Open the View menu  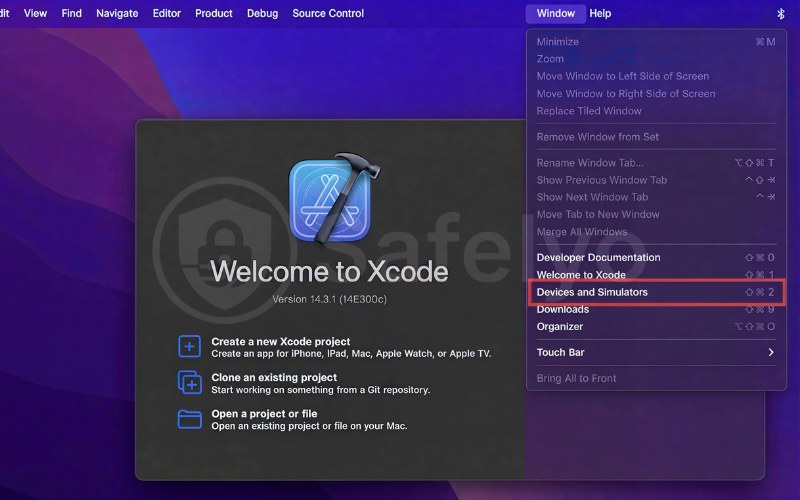[x=35, y=13]
